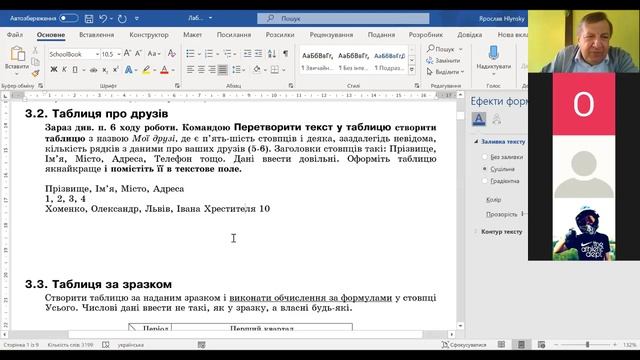This screenshot has width=640, height=360.
Task: Justify text alignment
Action: (x=222, y=70)
